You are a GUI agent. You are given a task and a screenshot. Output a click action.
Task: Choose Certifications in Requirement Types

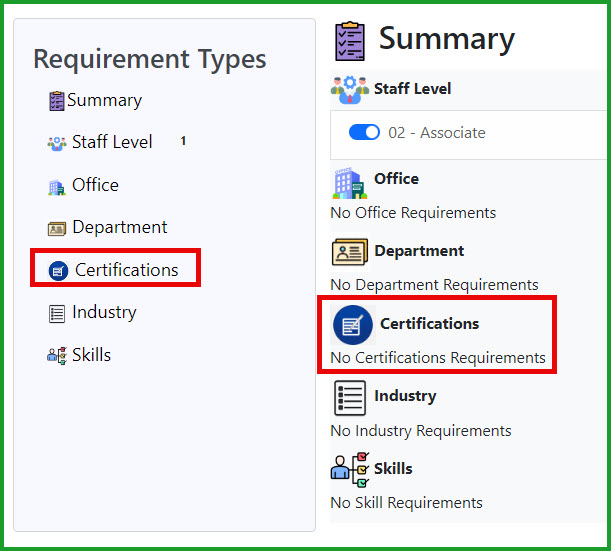click(127, 270)
